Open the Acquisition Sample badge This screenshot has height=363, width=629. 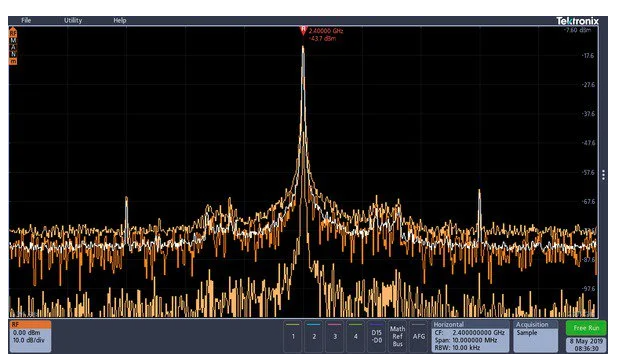536,336
